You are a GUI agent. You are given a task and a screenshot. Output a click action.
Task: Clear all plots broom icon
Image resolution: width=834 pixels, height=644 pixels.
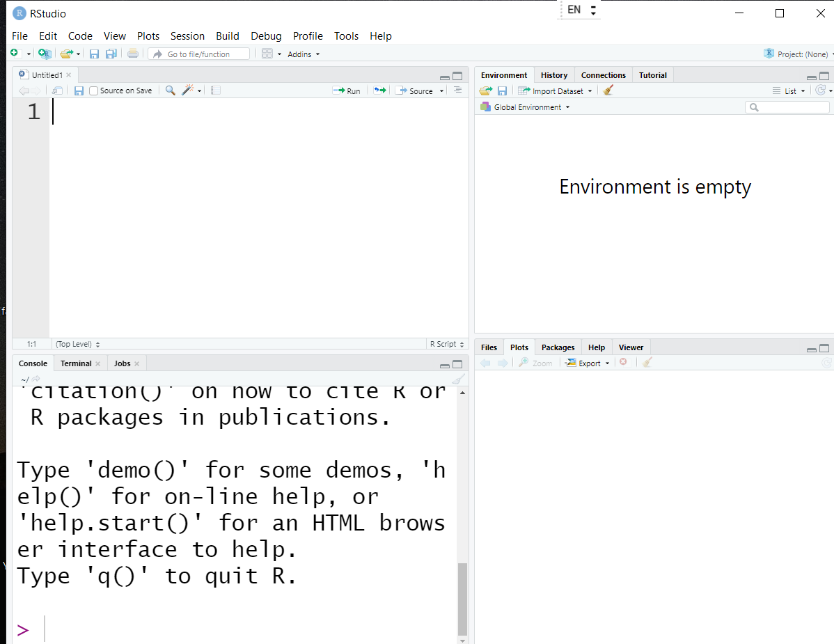(647, 362)
